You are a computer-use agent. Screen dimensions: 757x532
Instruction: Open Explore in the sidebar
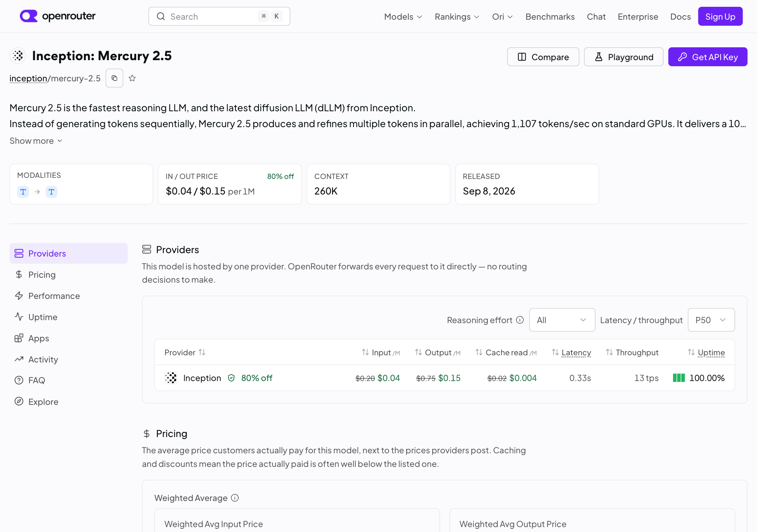[x=69, y=402]
